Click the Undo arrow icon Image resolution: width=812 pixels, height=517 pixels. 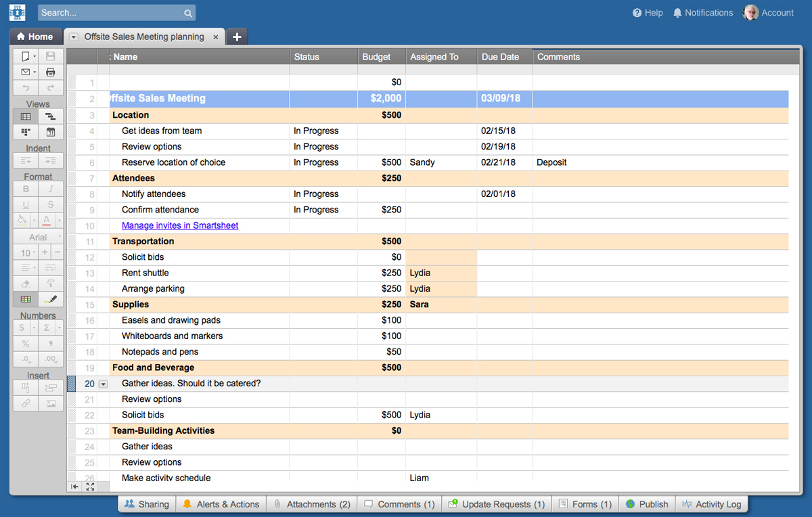(x=25, y=87)
